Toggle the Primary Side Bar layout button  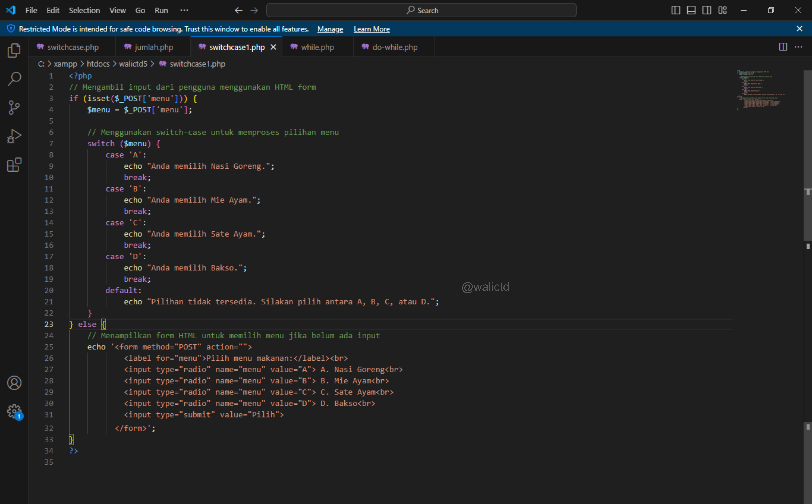tap(676, 10)
